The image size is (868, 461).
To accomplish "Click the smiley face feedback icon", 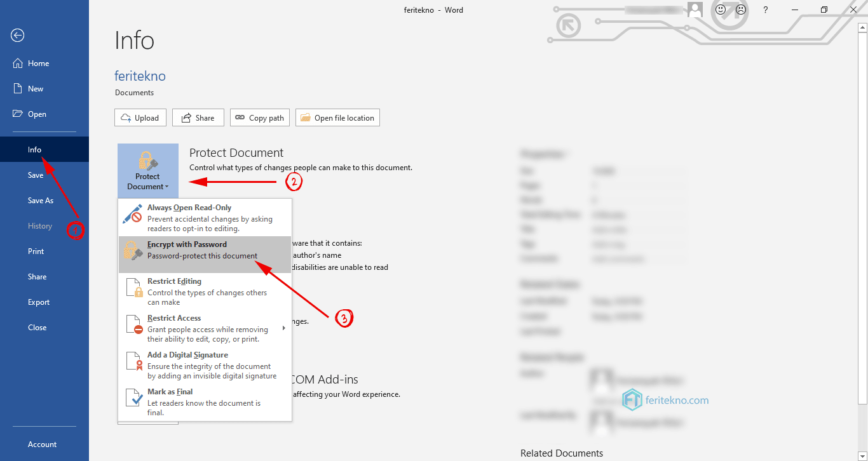I will [x=721, y=10].
